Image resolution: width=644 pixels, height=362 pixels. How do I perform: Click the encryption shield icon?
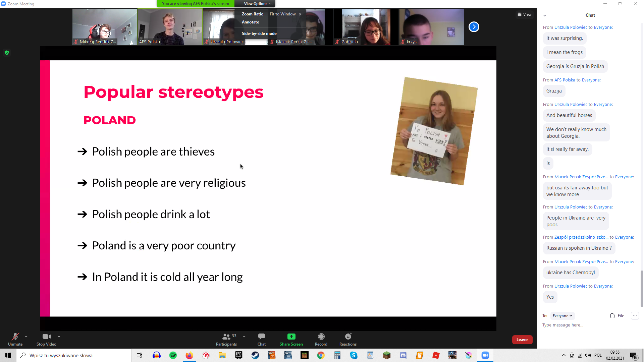coord(7,53)
